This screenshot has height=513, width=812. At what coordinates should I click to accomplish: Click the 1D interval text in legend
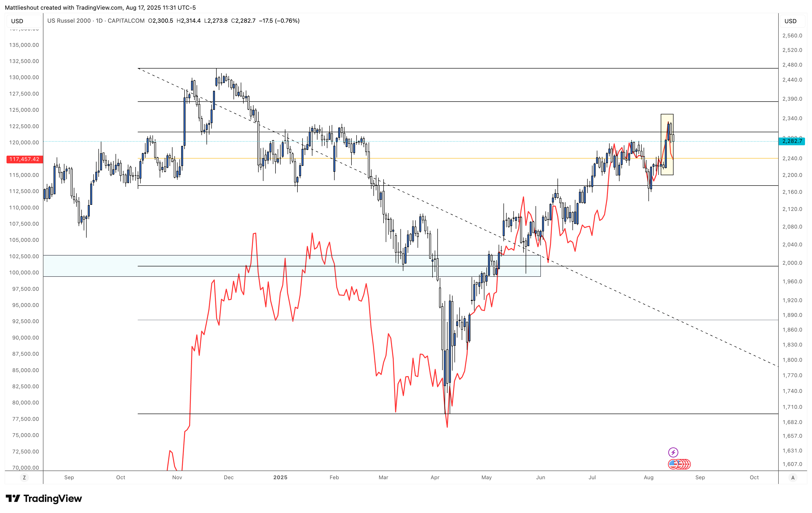click(x=99, y=21)
